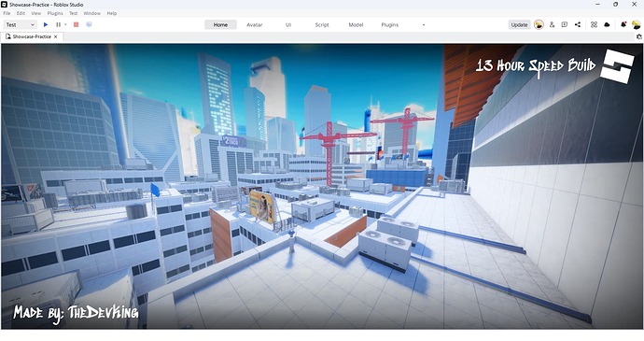Open the Window menu
Viewport: 644px width, 341px height.
[92, 13]
